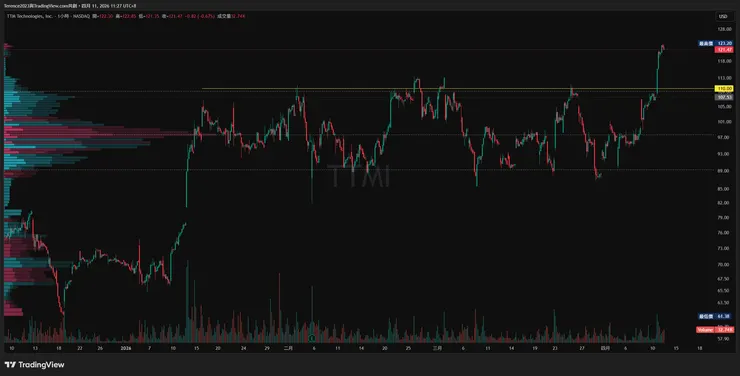Click the 113.00 price axis value

coord(724,78)
